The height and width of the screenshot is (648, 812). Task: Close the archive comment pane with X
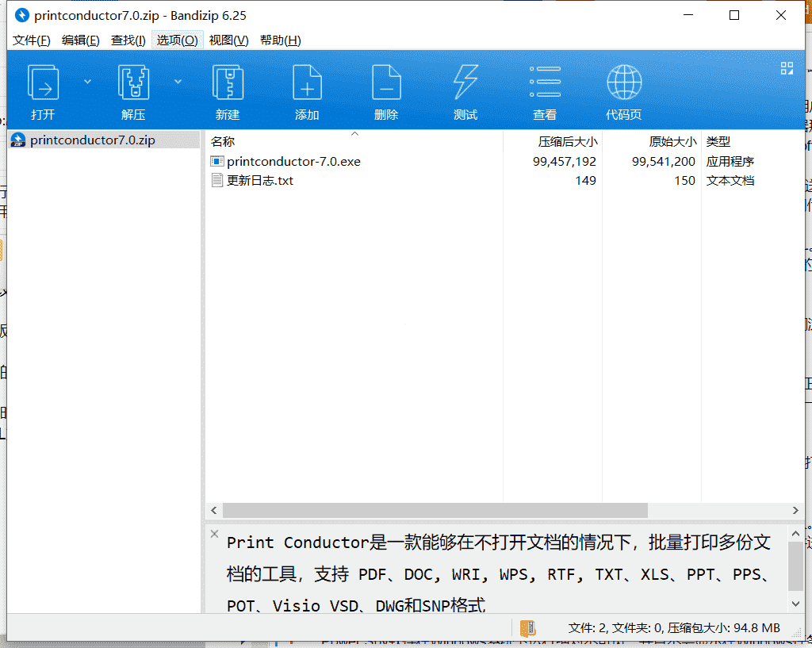(x=214, y=534)
